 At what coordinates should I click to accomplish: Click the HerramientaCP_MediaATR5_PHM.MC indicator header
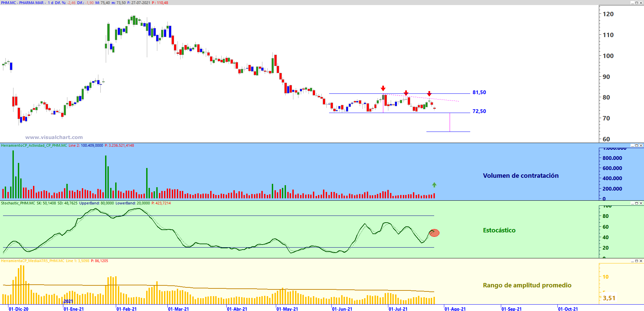click(32, 261)
